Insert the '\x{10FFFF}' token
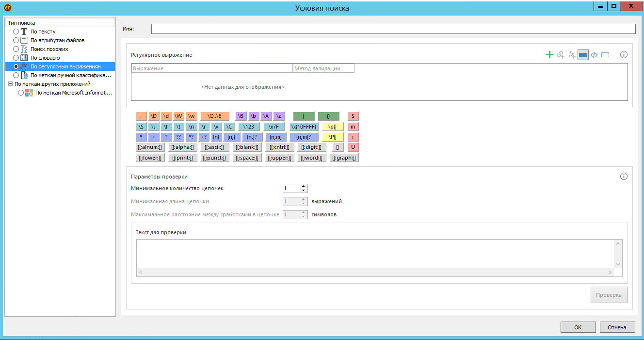The image size is (644, 340). (304, 127)
